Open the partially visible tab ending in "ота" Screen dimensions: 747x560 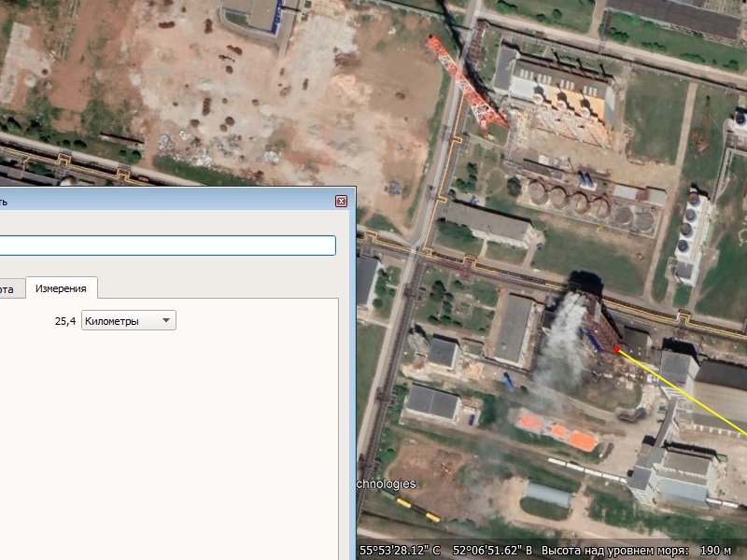coord(10,288)
